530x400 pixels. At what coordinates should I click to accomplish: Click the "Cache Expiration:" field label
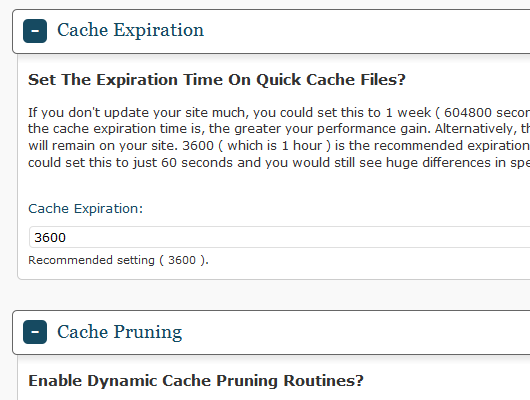pyautogui.click(x=86, y=209)
